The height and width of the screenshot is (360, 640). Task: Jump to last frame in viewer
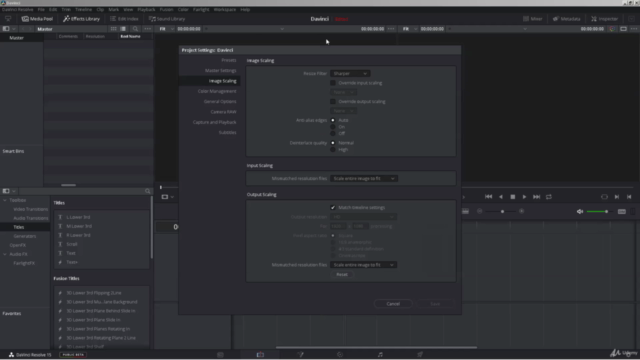(537, 197)
